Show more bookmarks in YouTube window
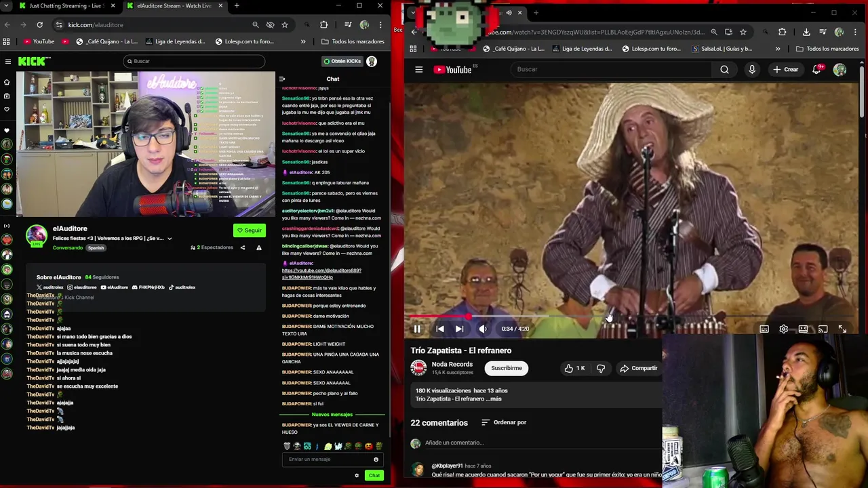 pyautogui.click(x=778, y=49)
